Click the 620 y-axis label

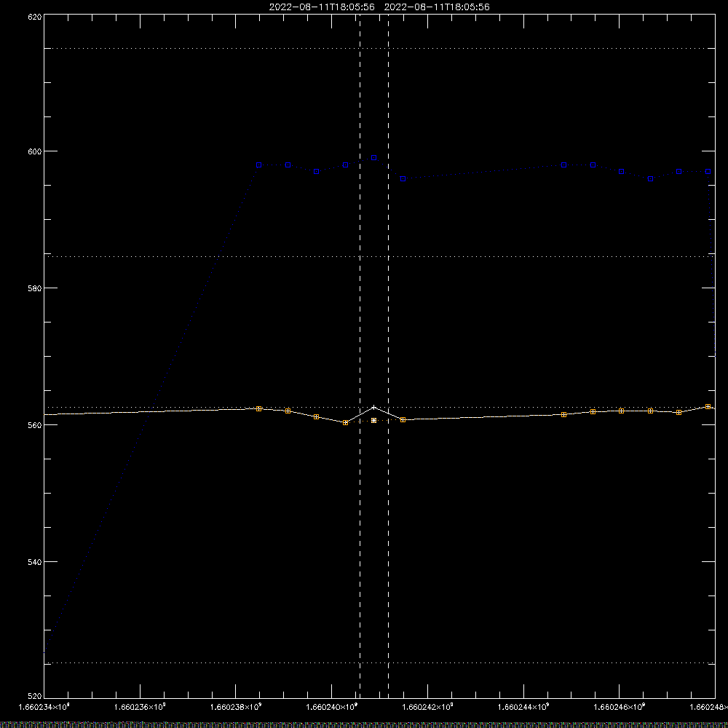[x=35, y=17]
